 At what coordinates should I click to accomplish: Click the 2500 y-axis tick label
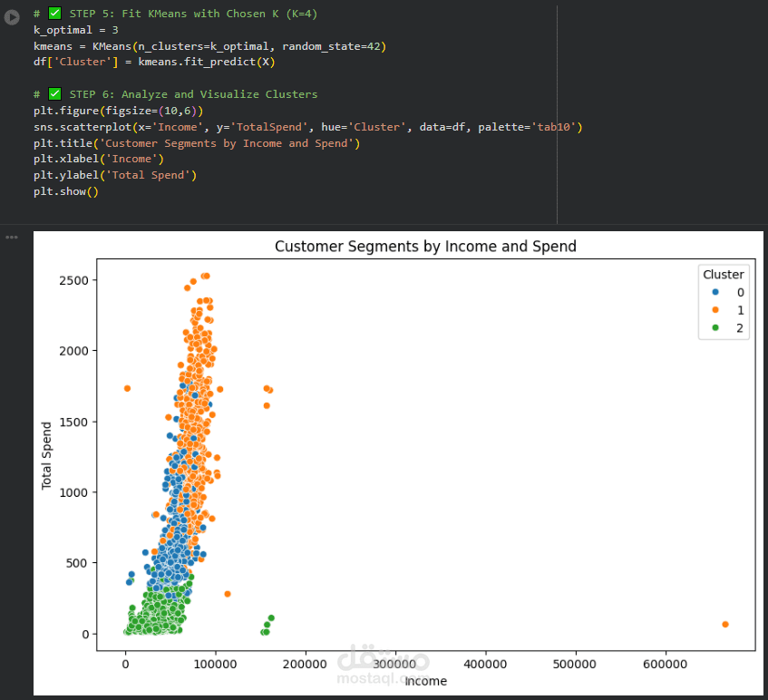pyautogui.click(x=74, y=281)
